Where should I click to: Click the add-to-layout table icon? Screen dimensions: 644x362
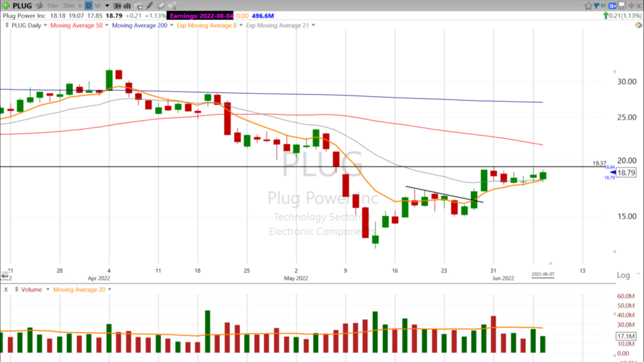tap(138, 6)
